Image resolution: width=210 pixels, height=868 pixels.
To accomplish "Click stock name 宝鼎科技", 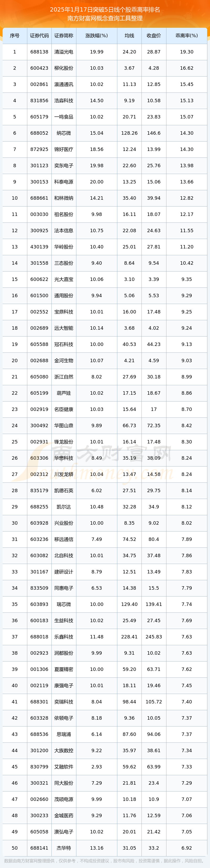I will click(64, 312).
